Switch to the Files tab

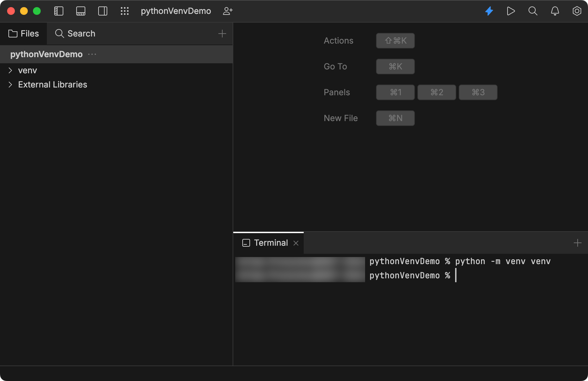click(x=24, y=33)
